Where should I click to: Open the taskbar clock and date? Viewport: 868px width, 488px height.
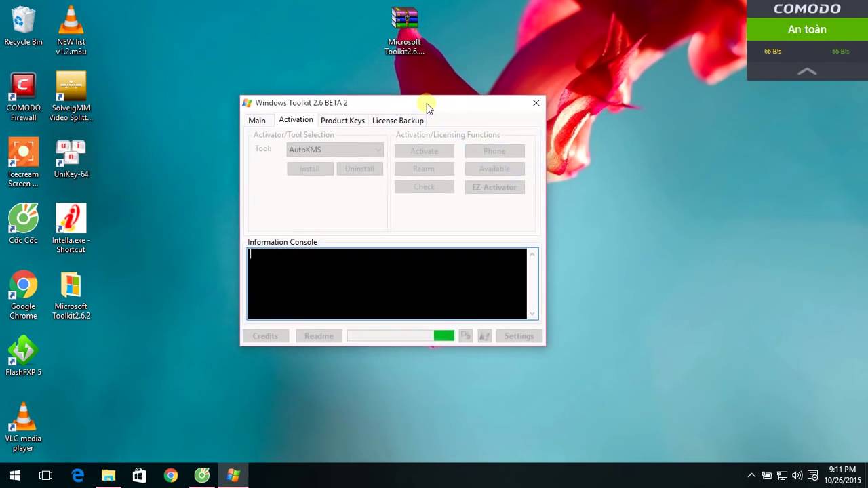click(x=842, y=475)
